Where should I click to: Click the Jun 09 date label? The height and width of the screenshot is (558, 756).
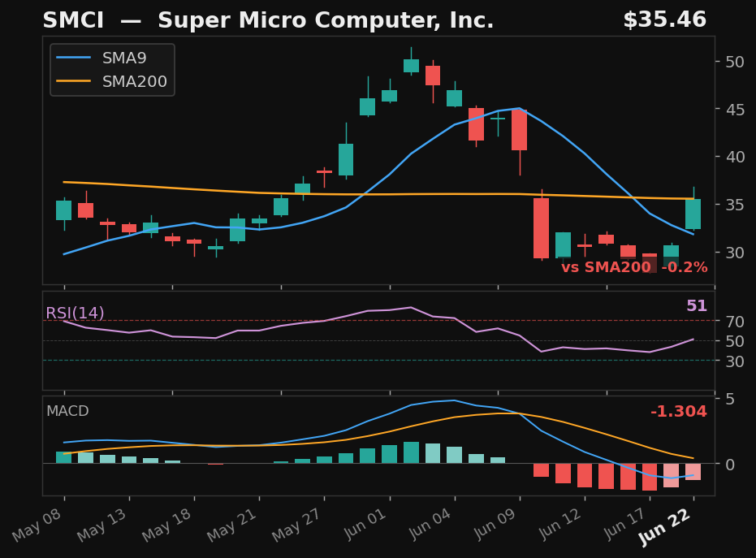(x=495, y=523)
